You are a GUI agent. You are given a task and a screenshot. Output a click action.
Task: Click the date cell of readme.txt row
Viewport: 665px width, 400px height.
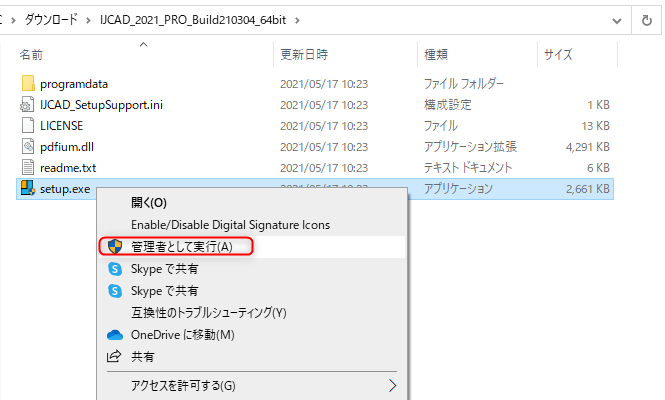pos(324,168)
